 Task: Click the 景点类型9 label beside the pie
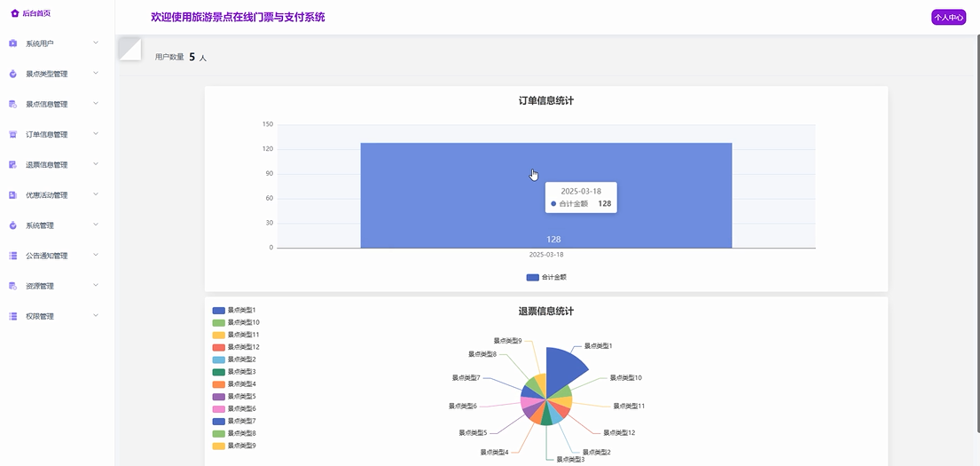[507, 341]
